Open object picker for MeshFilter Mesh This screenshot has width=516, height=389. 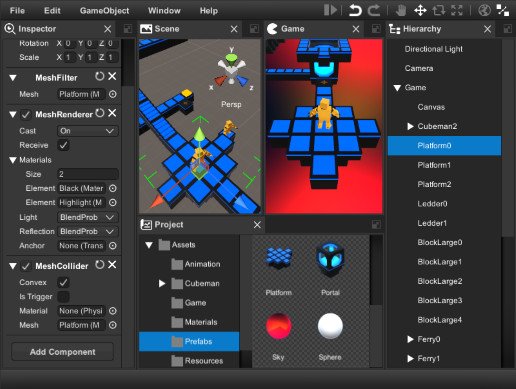tap(113, 94)
